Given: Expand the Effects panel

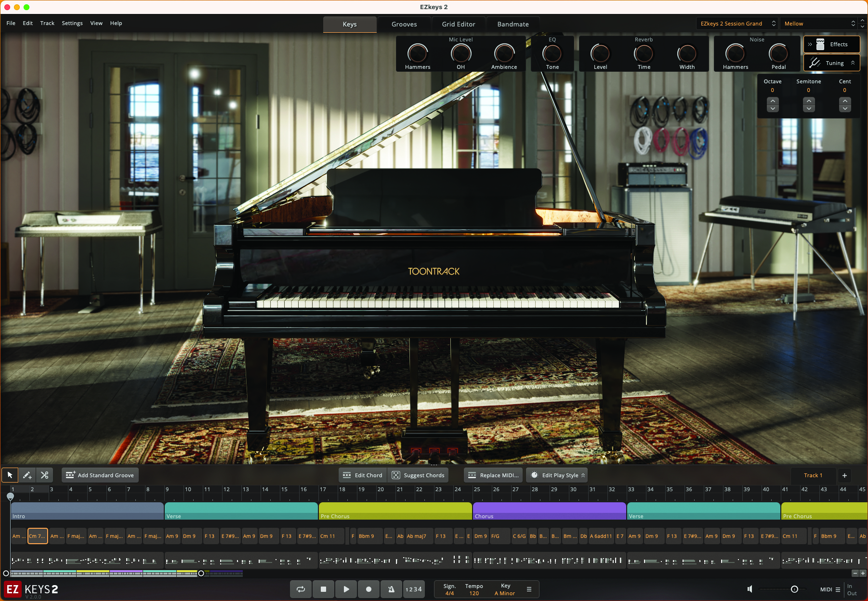Looking at the screenshot, I should pyautogui.click(x=810, y=44).
